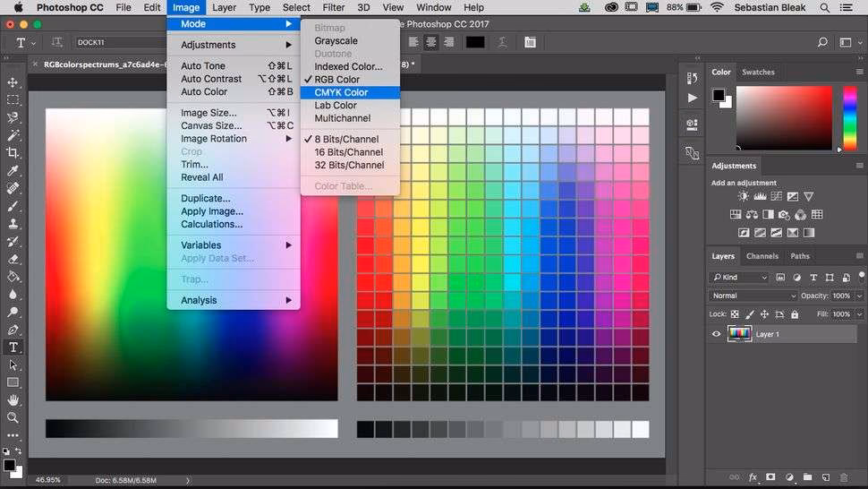The height and width of the screenshot is (489, 868).
Task: Click Image Size menu entry
Action: pos(208,113)
